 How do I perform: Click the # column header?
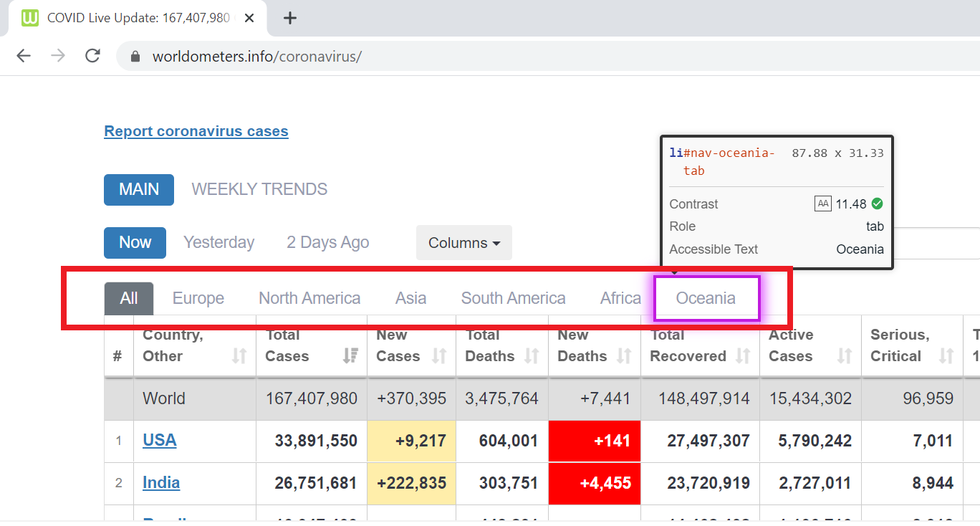pos(117,356)
